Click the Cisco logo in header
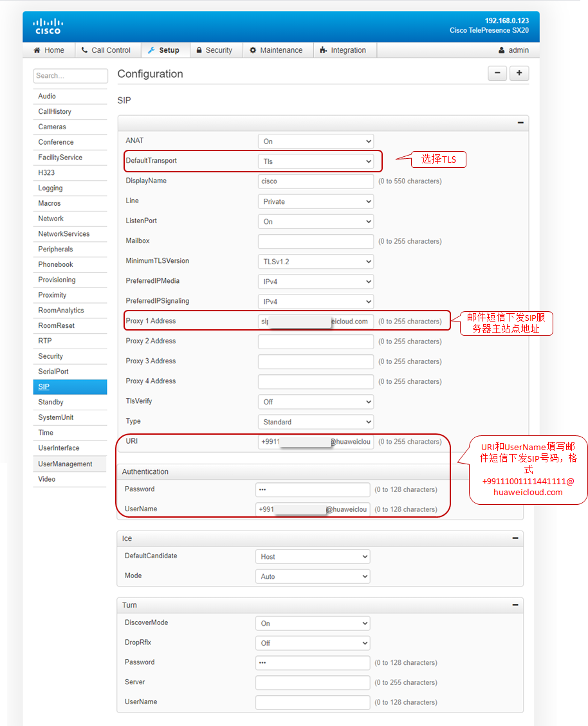The height and width of the screenshot is (726, 588). point(48,26)
